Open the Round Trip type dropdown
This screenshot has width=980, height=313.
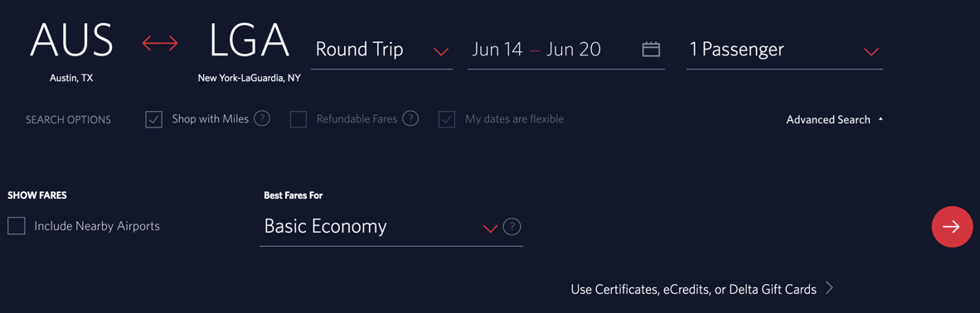(x=381, y=50)
